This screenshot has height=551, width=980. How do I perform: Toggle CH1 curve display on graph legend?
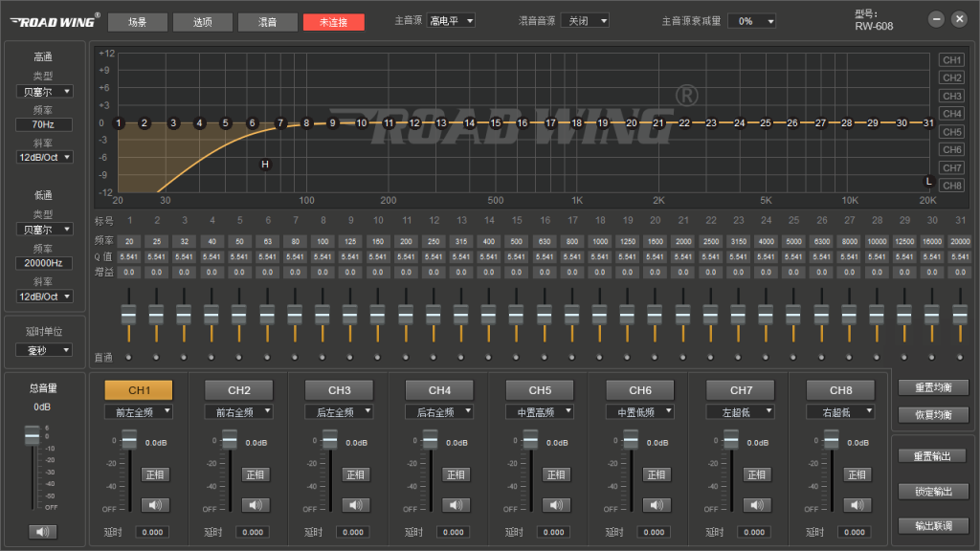[952, 60]
